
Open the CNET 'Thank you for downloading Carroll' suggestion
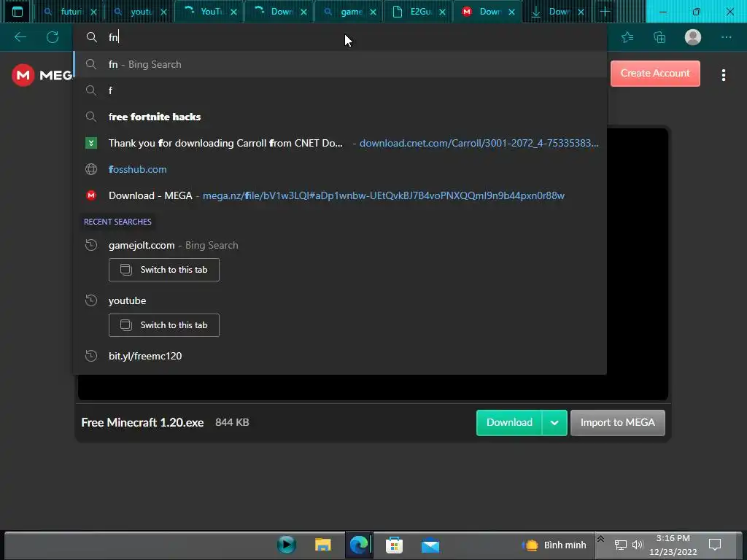point(340,143)
